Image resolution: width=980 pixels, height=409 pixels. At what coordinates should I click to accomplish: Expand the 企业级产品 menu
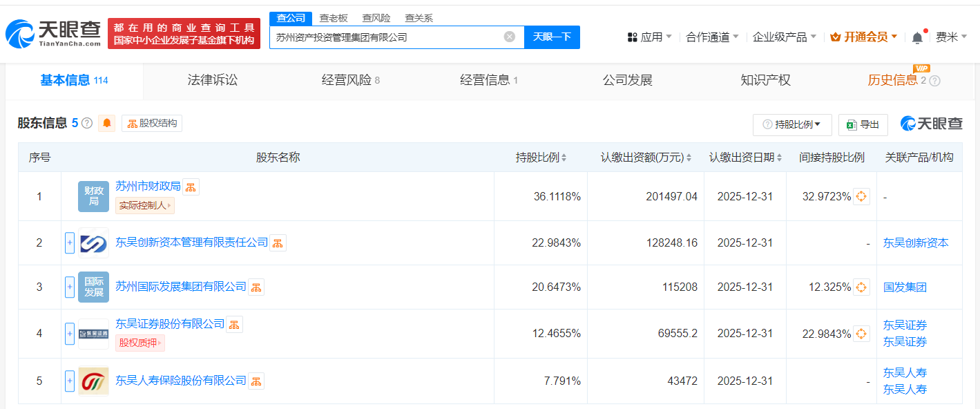tap(784, 37)
